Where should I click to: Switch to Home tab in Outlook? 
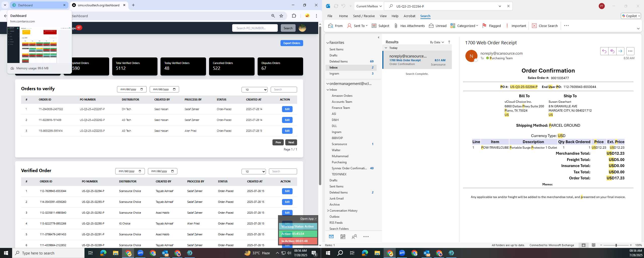343,16
